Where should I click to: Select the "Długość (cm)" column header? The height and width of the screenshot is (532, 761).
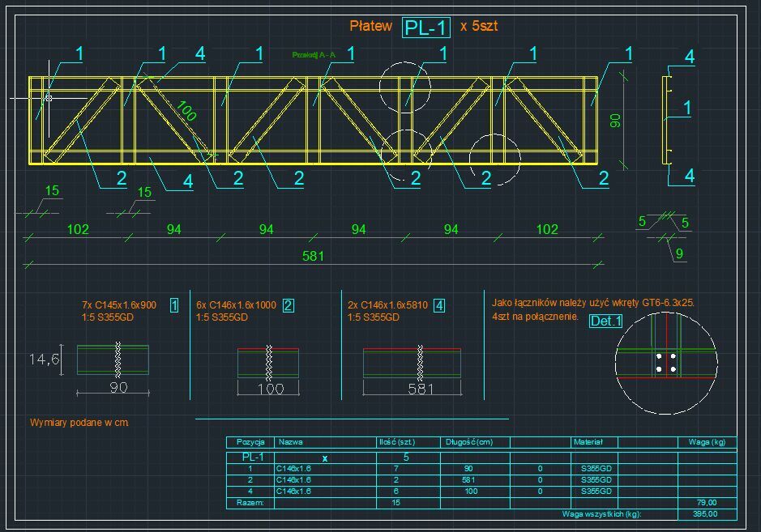pos(469,442)
